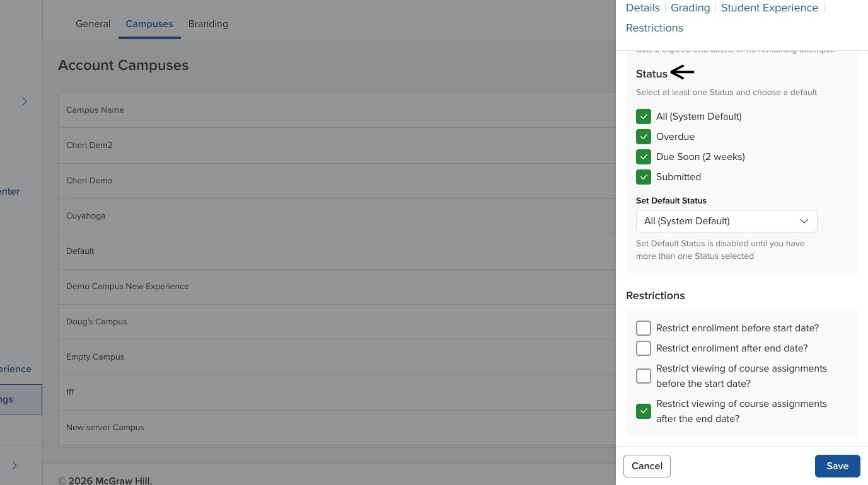This screenshot has height=485, width=868.
Task: Select the Default campus row
Action: (337, 251)
